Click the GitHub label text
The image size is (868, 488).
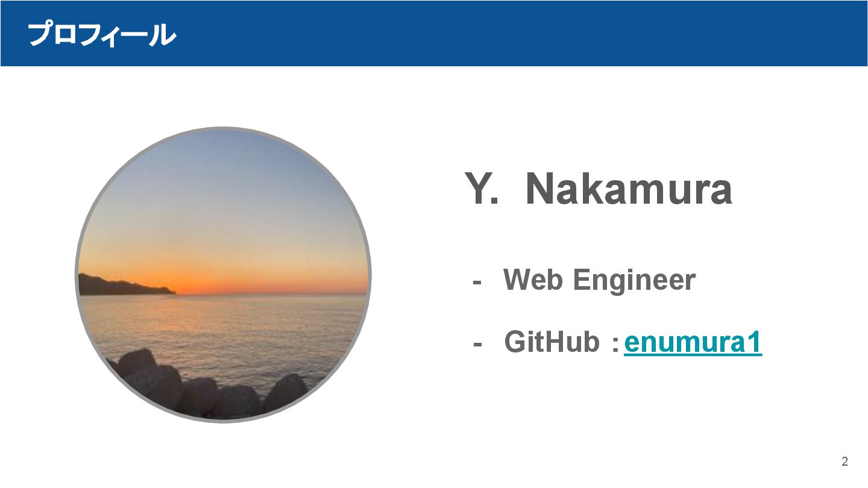(x=552, y=342)
